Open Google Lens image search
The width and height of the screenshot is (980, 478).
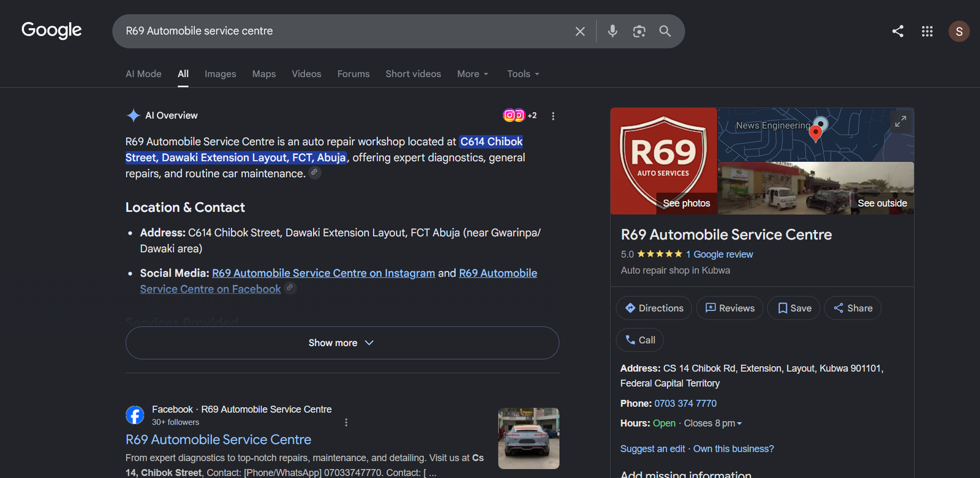click(x=639, y=31)
